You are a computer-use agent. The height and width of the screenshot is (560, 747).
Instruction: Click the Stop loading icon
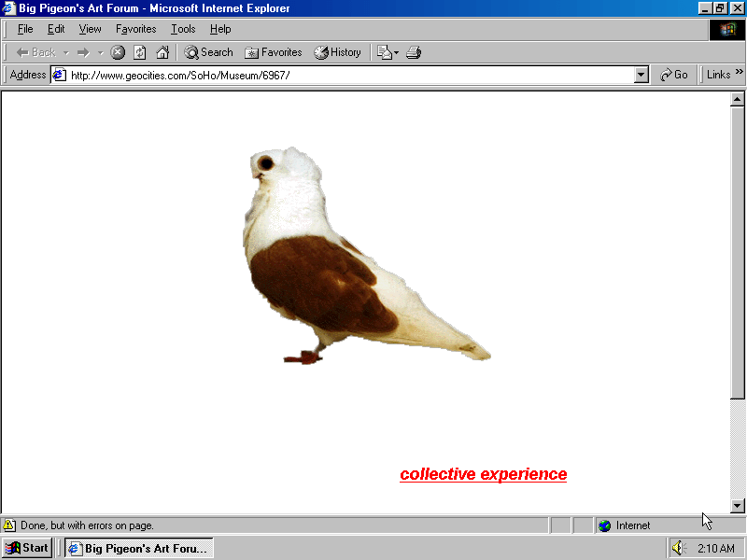(x=118, y=52)
